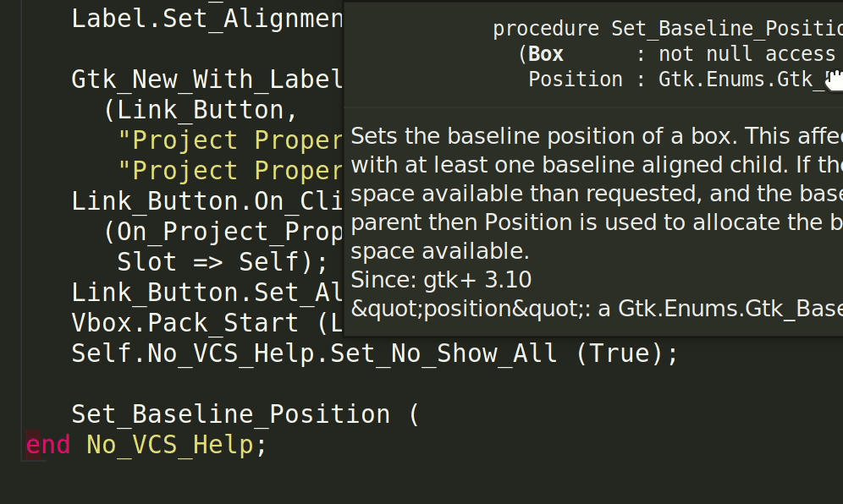Viewport: 843px width, 504px height.
Task: Place cursor on Link_Button.On_Cli line
Action: click(x=207, y=201)
